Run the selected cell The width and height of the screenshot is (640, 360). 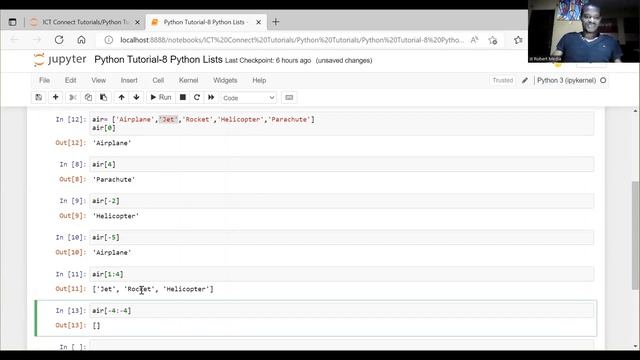click(161, 98)
